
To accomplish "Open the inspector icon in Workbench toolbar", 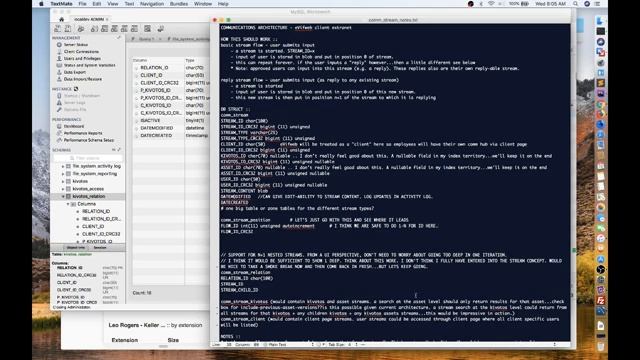I will point(81,29).
